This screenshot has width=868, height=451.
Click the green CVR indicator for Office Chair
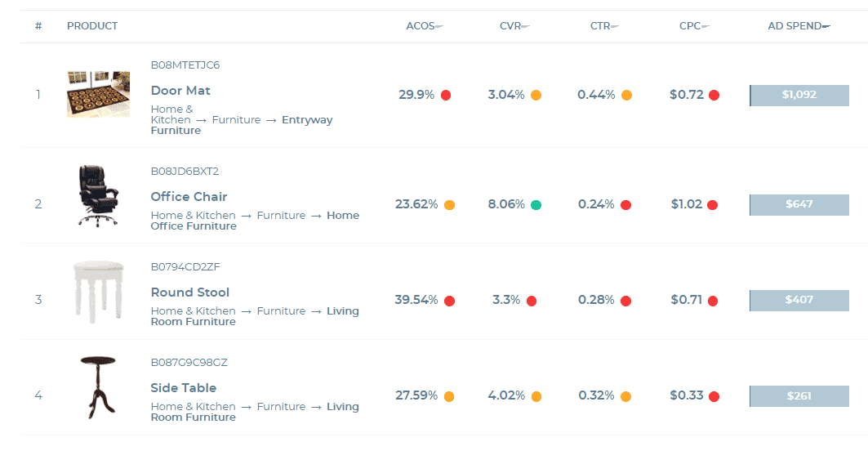pyautogui.click(x=536, y=204)
